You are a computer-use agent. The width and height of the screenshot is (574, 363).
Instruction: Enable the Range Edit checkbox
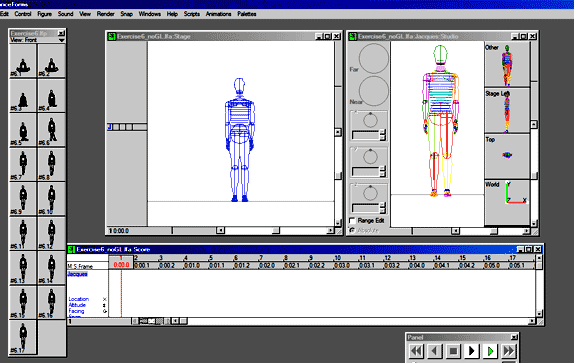click(x=352, y=221)
